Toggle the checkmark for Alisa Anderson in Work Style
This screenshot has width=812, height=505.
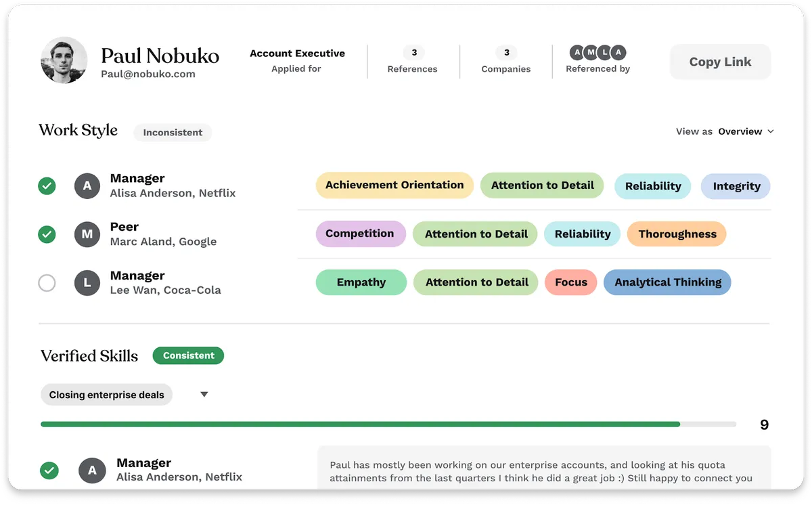coord(47,185)
